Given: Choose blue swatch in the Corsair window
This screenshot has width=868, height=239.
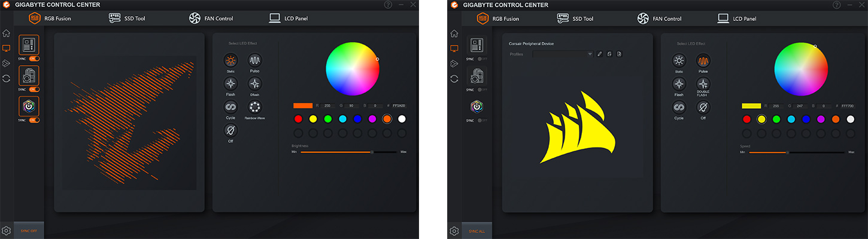Looking at the screenshot, I should tap(806, 119).
